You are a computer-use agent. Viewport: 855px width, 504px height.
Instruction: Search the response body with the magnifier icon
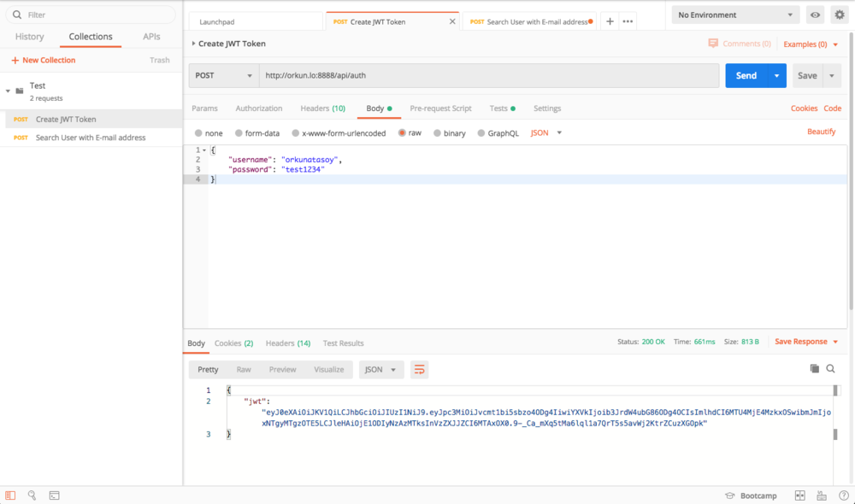(830, 369)
